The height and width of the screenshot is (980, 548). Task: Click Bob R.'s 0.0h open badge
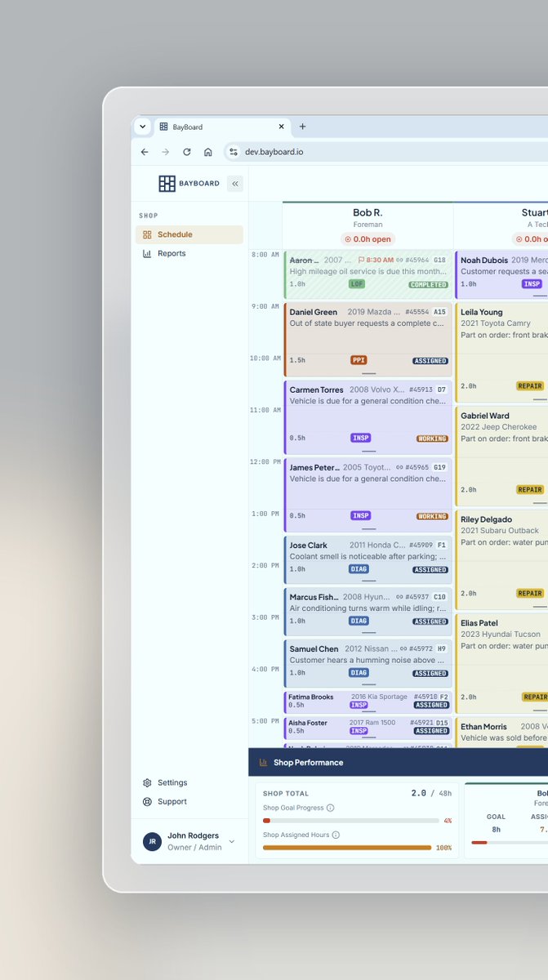pyautogui.click(x=368, y=239)
